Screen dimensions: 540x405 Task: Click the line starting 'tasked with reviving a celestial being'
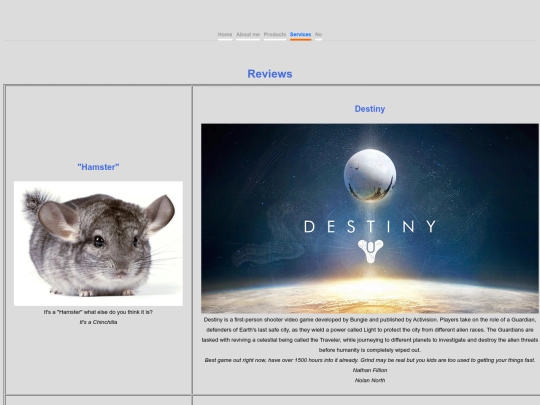coord(370,340)
